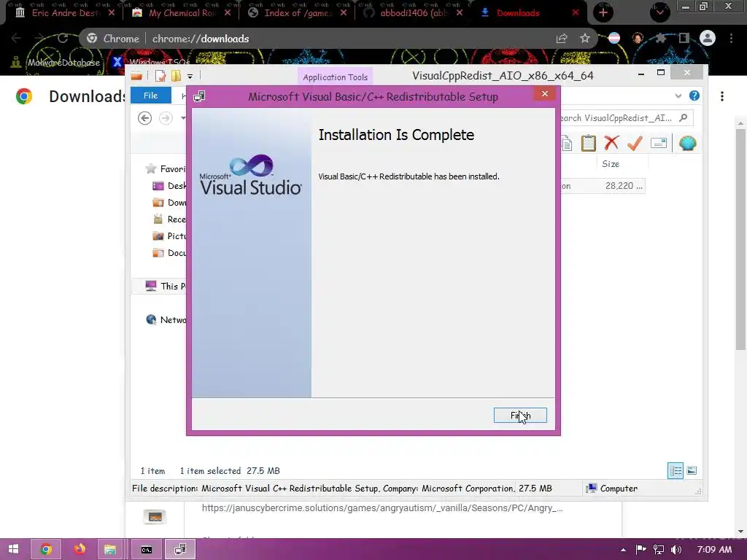Image resolution: width=747 pixels, height=560 pixels.
Task: Switch to details view in Explorer
Action: (675, 470)
